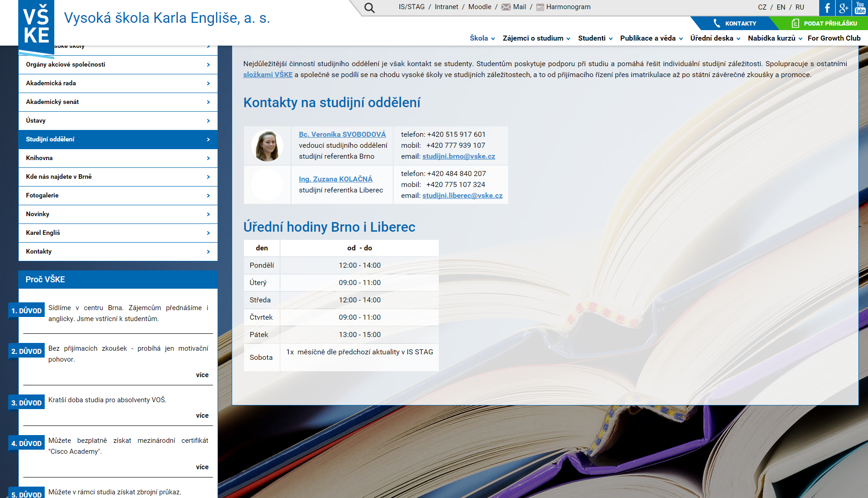The height and width of the screenshot is (498, 868).
Task: Click the IS/STAG link
Action: 411,7
